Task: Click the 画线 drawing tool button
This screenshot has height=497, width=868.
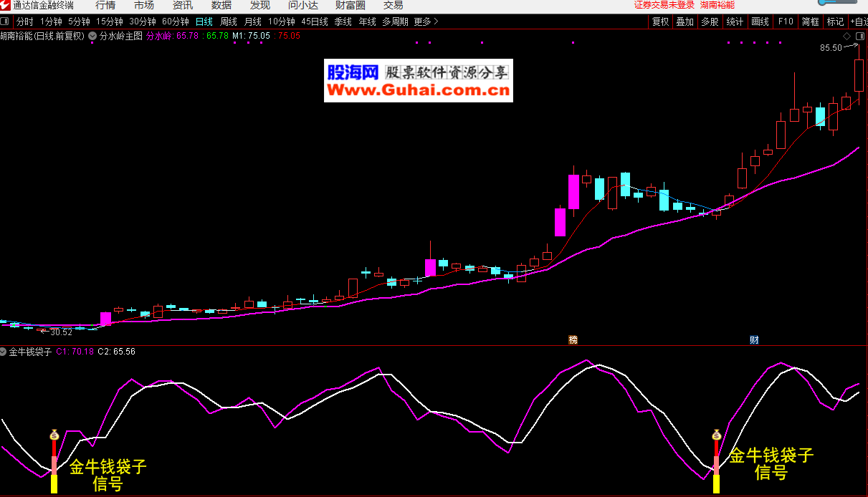Action: pyautogui.click(x=760, y=21)
